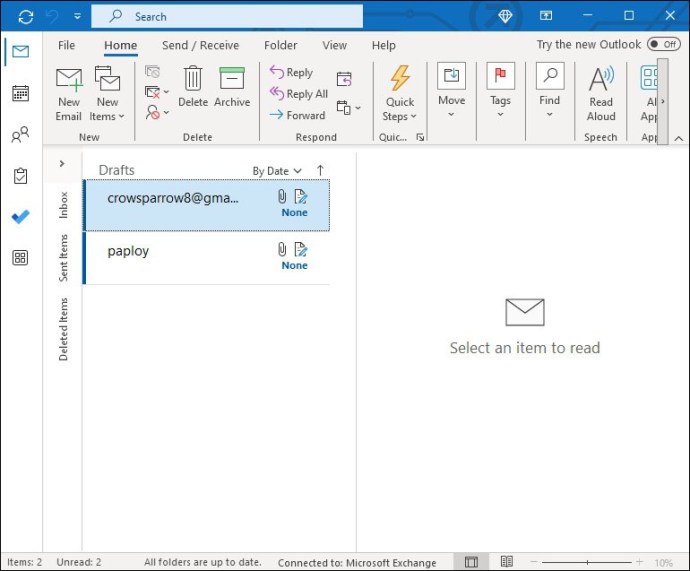This screenshot has height=571, width=690.
Task: Collapse the ribbon with the up chevron
Action: coord(679,139)
